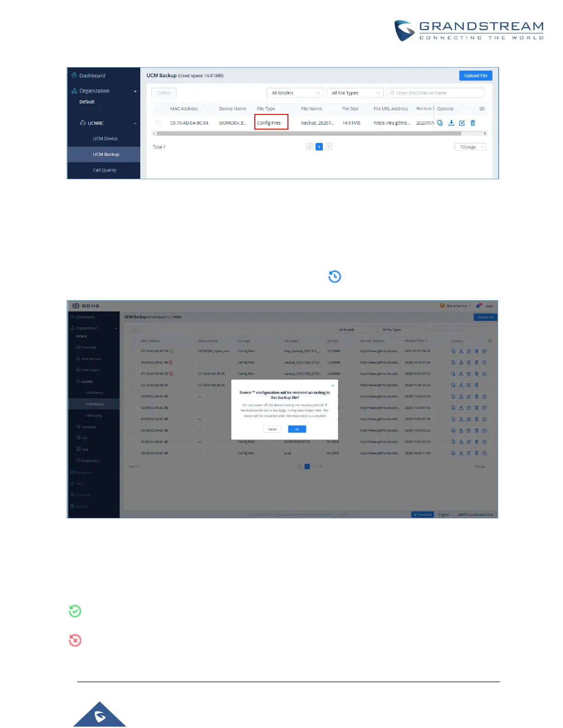Go to next page in upper pagination

[x=329, y=147]
